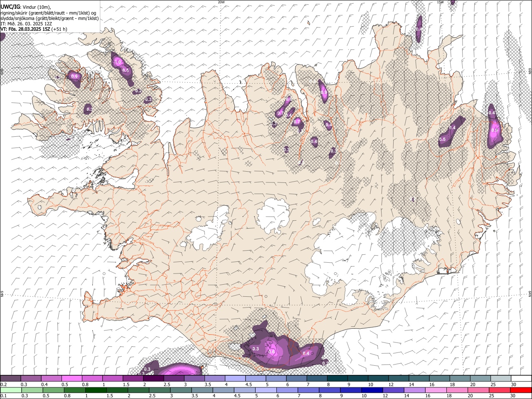Viewport: 532px width, 399px height.
Task: Click the valid time 'VT: Fös. 28.03.2025 15Z'
Action: pos(25,29)
